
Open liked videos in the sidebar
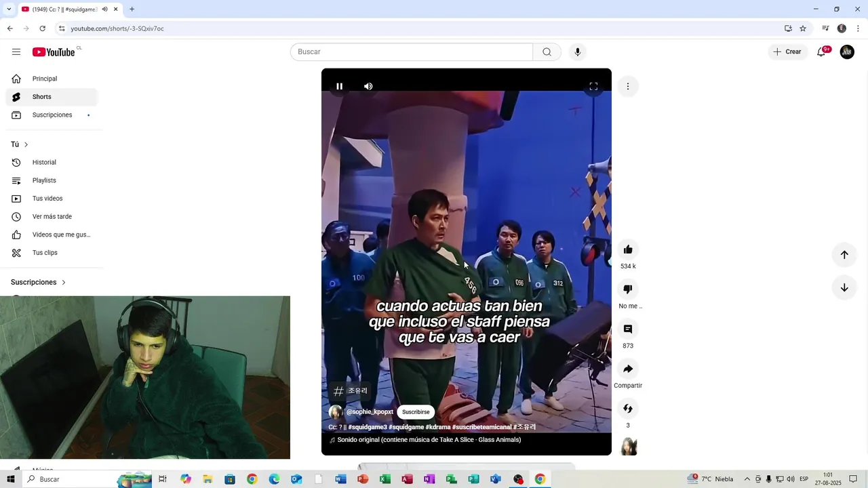pos(52,235)
